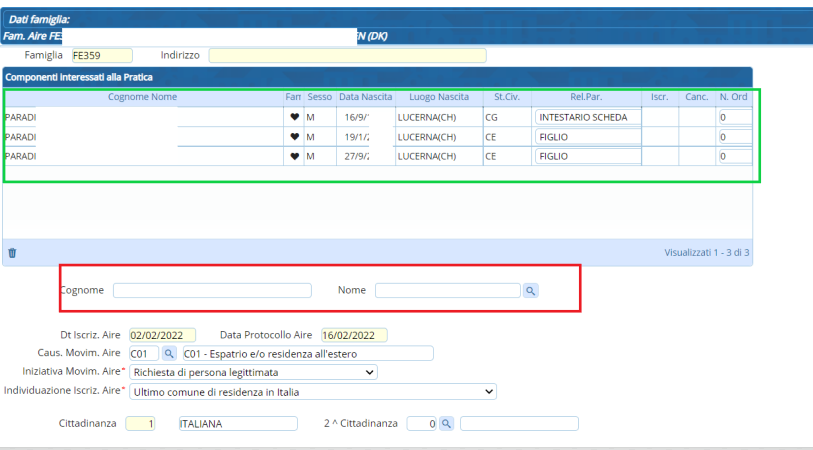Click the trash icon below the components table
The width and height of the screenshot is (813, 450).
pyautogui.click(x=12, y=253)
